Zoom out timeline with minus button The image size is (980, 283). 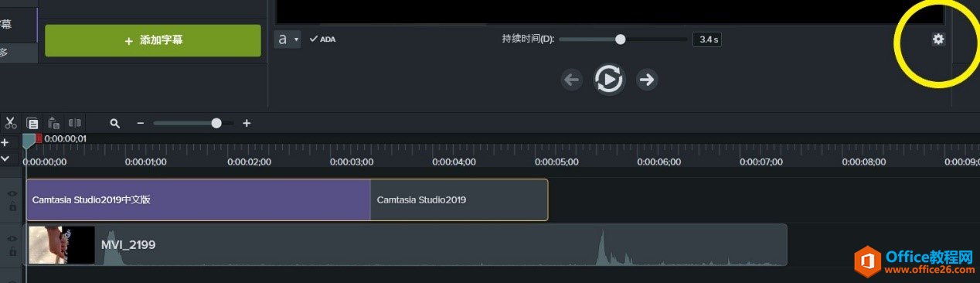(x=140, y=123)
